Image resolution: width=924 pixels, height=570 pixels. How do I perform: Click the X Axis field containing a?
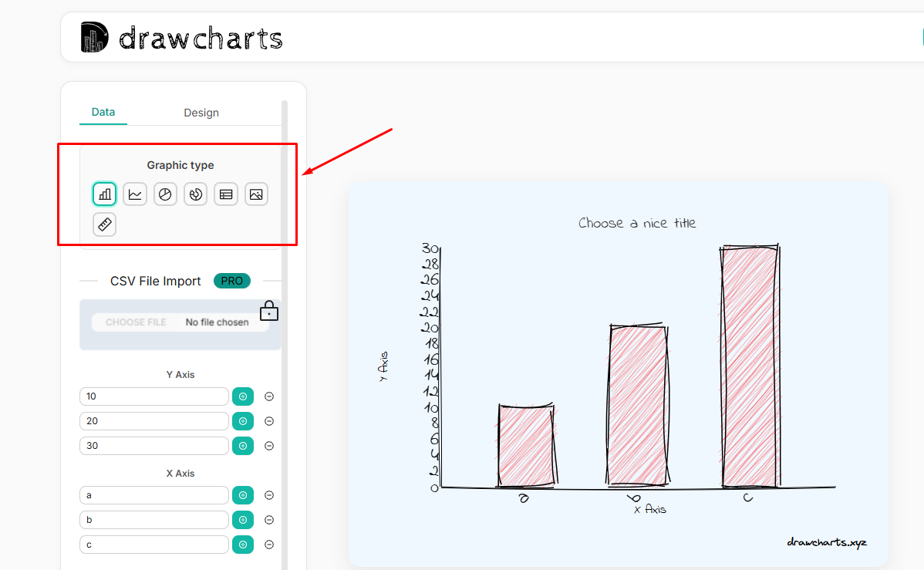click(153, 496)
